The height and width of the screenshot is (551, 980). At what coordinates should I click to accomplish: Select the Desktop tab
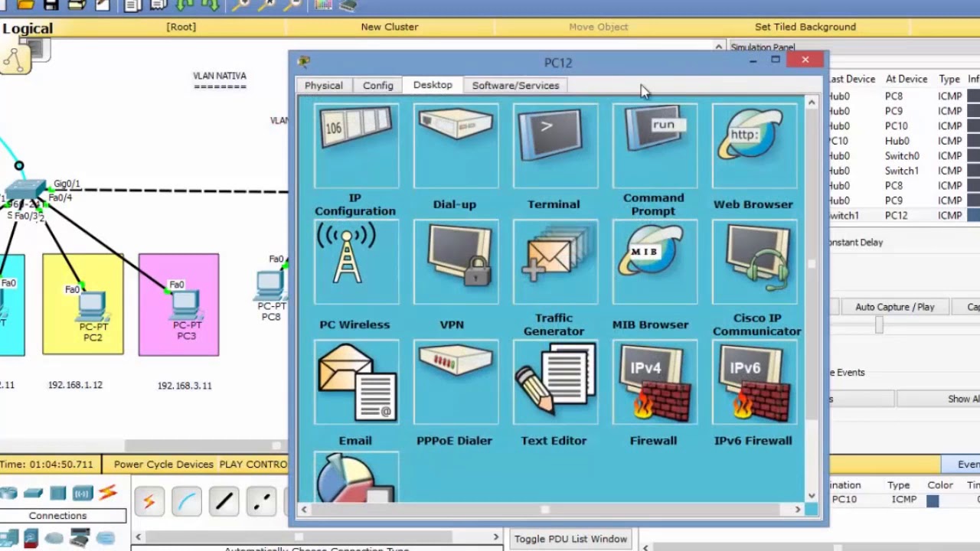point(433,85)
